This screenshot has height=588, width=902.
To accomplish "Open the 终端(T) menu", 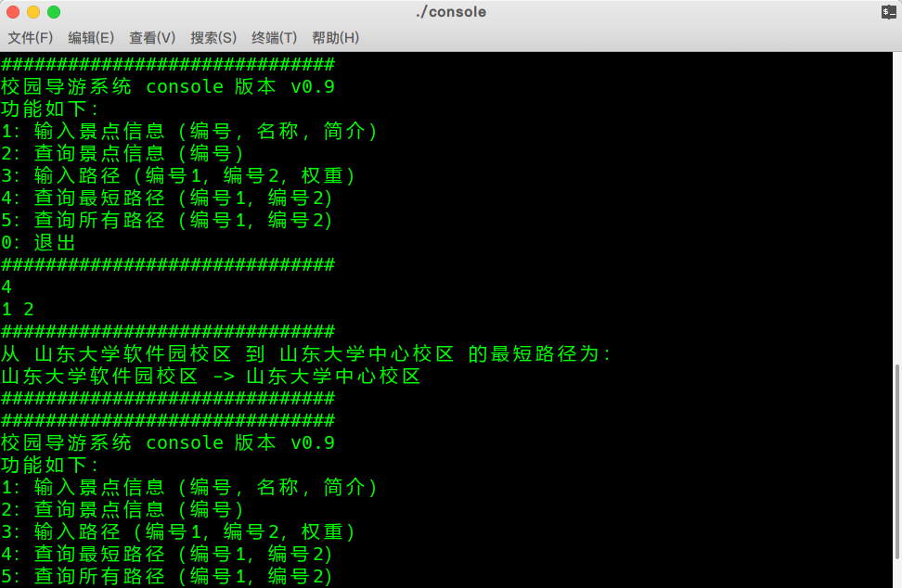I will coord(275,38).
